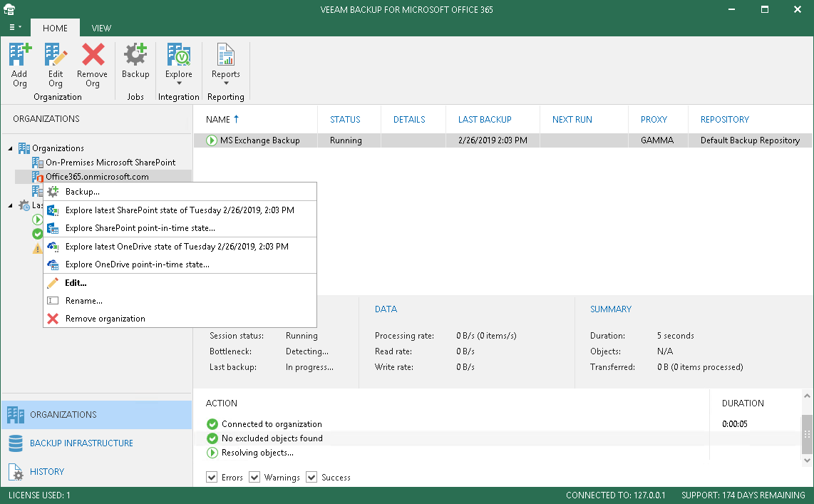Click the Default Backup Repository cell

tap(750, 140)
